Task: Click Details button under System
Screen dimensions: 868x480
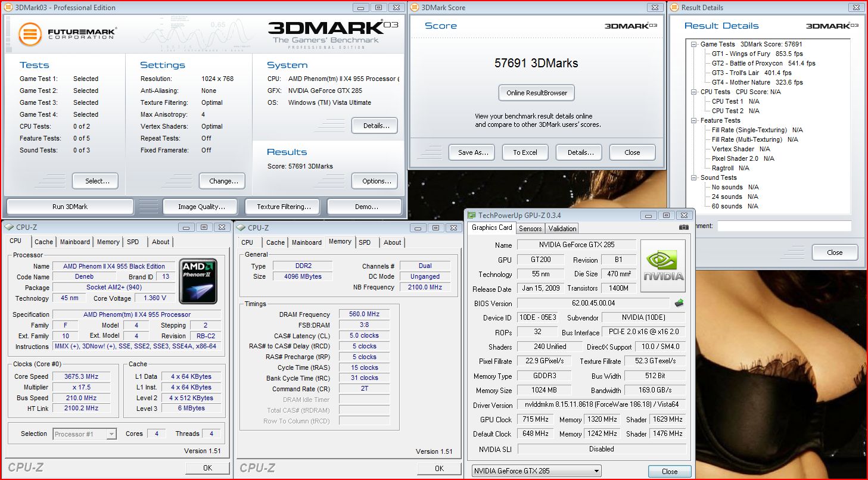Action: [375, 126]
